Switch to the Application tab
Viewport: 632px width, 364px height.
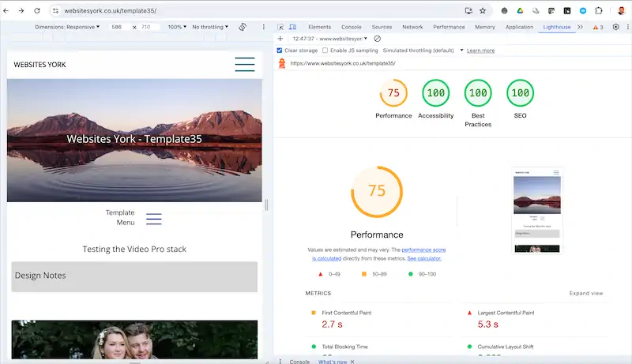tap(519, 27)
